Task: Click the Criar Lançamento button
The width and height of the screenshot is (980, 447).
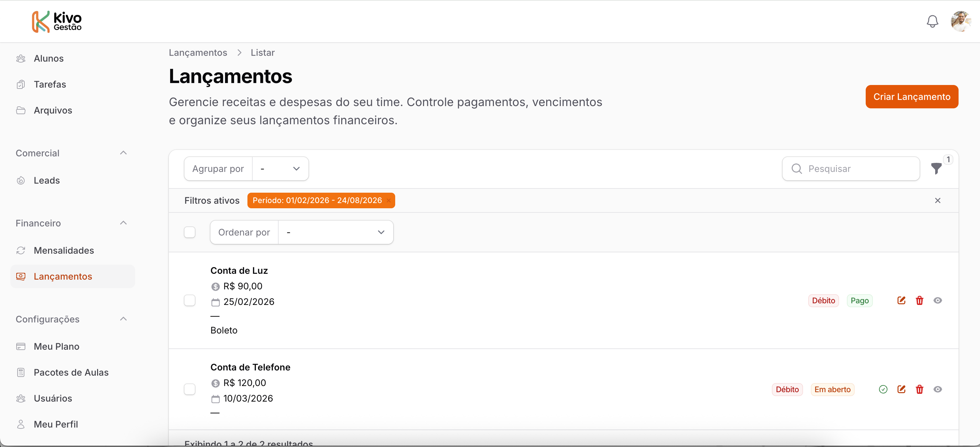Action: 912,97
